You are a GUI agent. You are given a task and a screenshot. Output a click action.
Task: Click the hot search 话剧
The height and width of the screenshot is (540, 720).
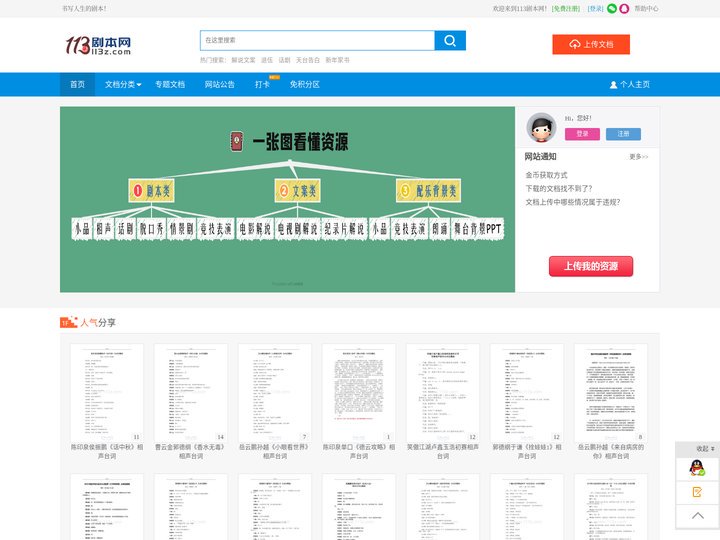(284, 60)
